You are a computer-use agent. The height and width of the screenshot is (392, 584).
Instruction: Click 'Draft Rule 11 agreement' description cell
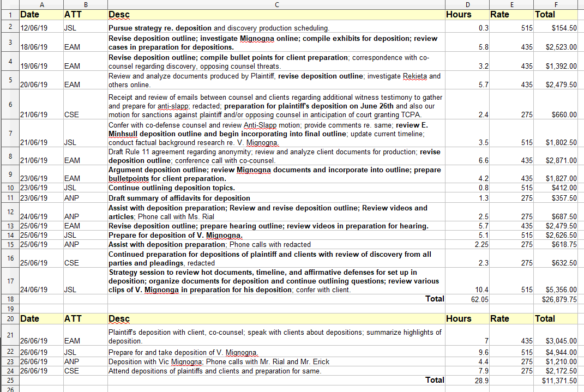click(276, 156)
